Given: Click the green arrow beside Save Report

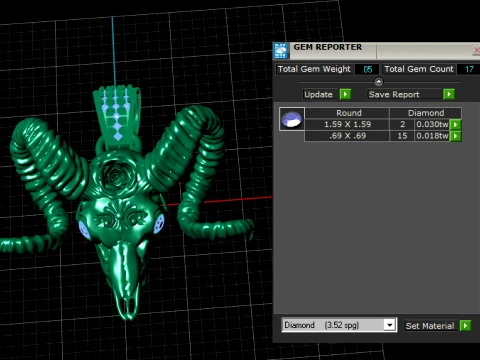Looking at the screenshot, I should (x=449, y=94).
